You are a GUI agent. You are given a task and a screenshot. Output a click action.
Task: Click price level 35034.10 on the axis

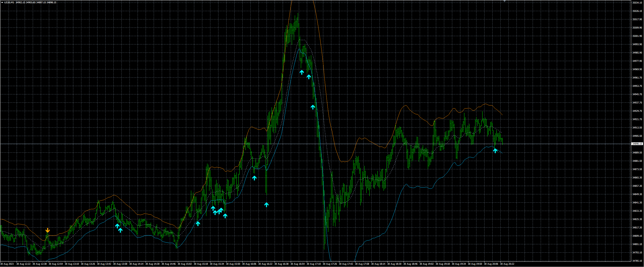coord(637,3)
